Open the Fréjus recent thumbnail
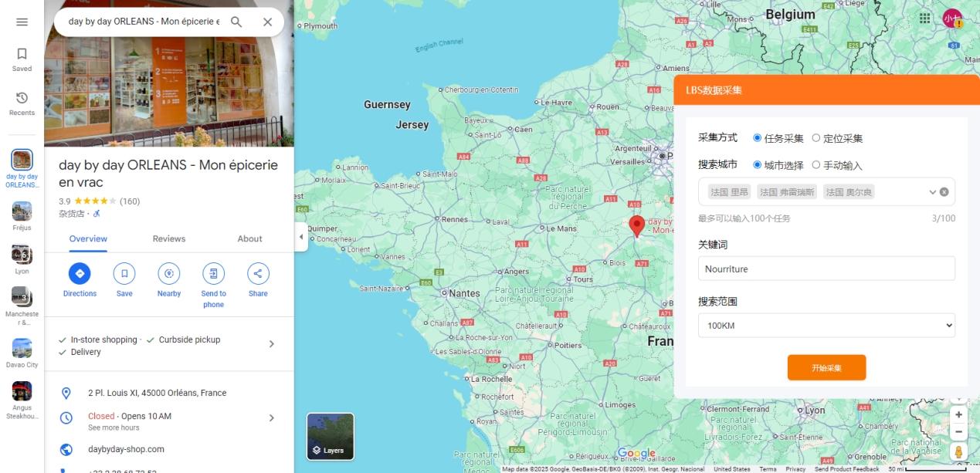 click(22, 211)
